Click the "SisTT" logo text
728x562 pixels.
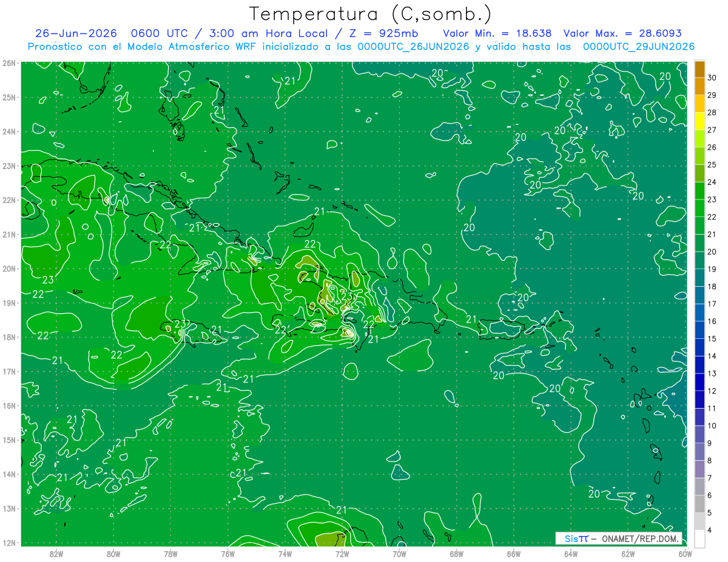tap(576, 538)
